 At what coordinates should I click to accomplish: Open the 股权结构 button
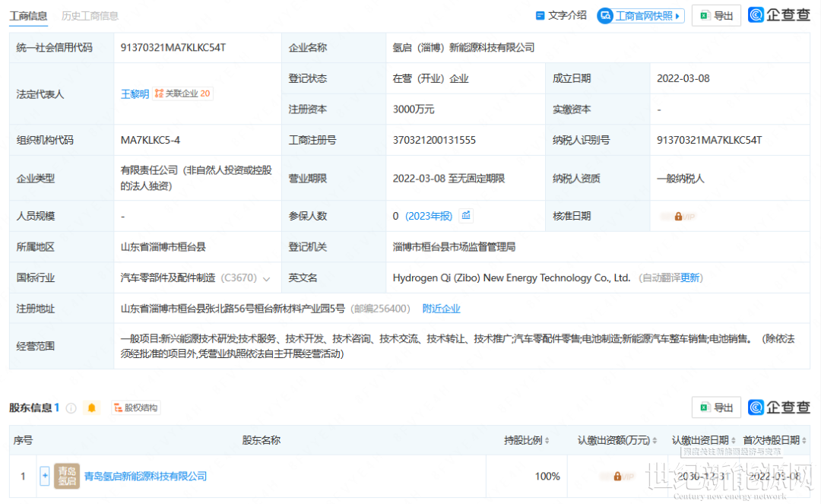pyautogui.click(x=136, y=407)
